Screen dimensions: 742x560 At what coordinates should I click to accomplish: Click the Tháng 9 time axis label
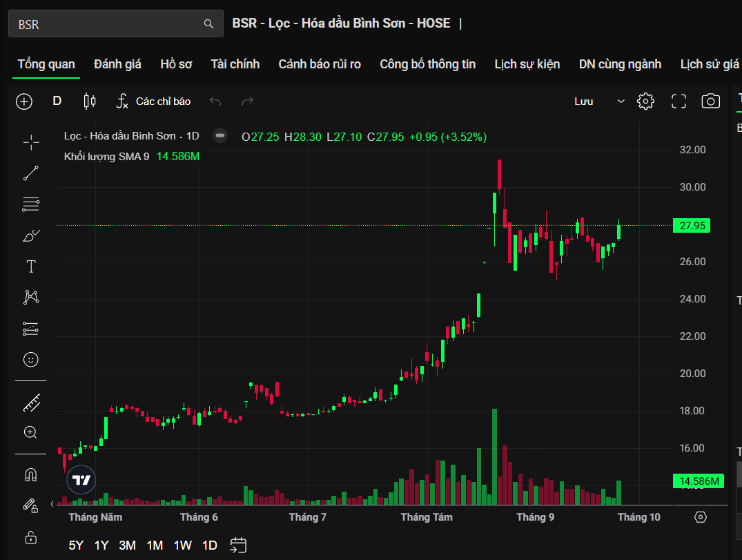click(535, 517)
